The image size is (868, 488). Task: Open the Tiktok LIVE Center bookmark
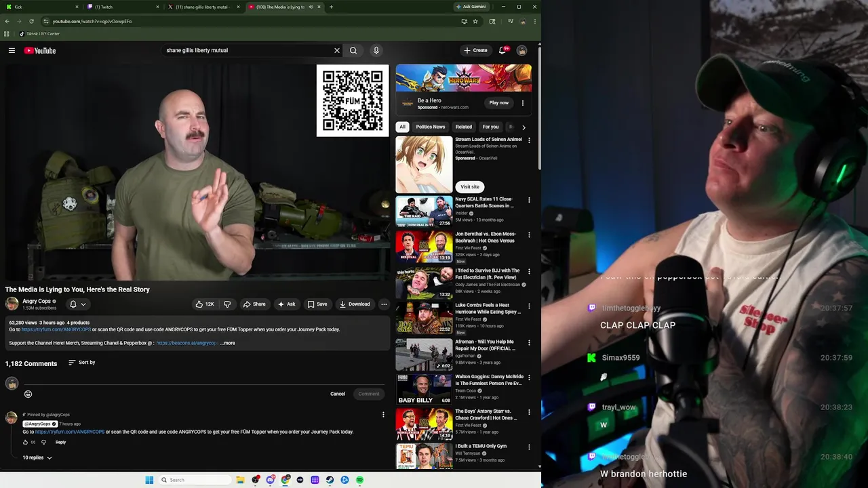pyautogui.click(x=39, y=34)
